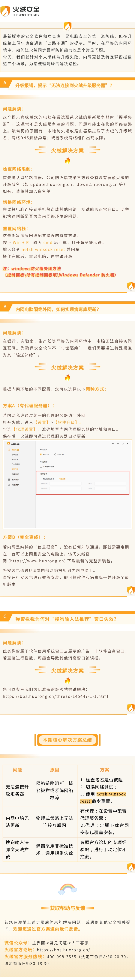The image size is (135, 980).
Task: Click the shield badge atop the intro box
Action: [67, 26]
